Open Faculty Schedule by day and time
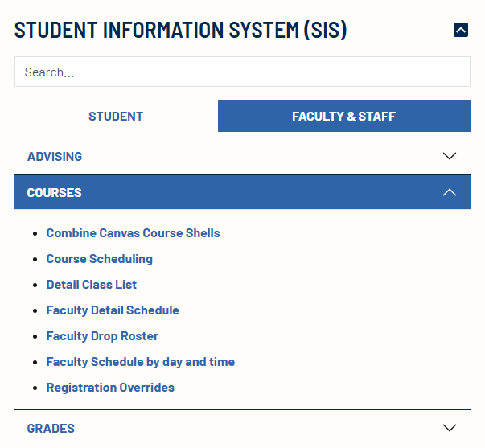The width and height of the screenshot is (485, 448). (141, 362)
